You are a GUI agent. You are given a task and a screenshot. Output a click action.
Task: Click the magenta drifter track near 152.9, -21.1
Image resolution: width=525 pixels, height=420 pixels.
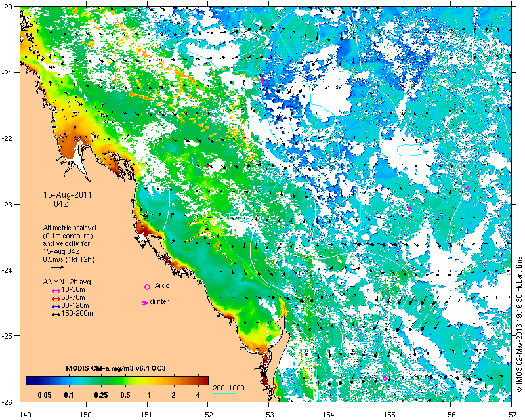(x=262, y=79)
